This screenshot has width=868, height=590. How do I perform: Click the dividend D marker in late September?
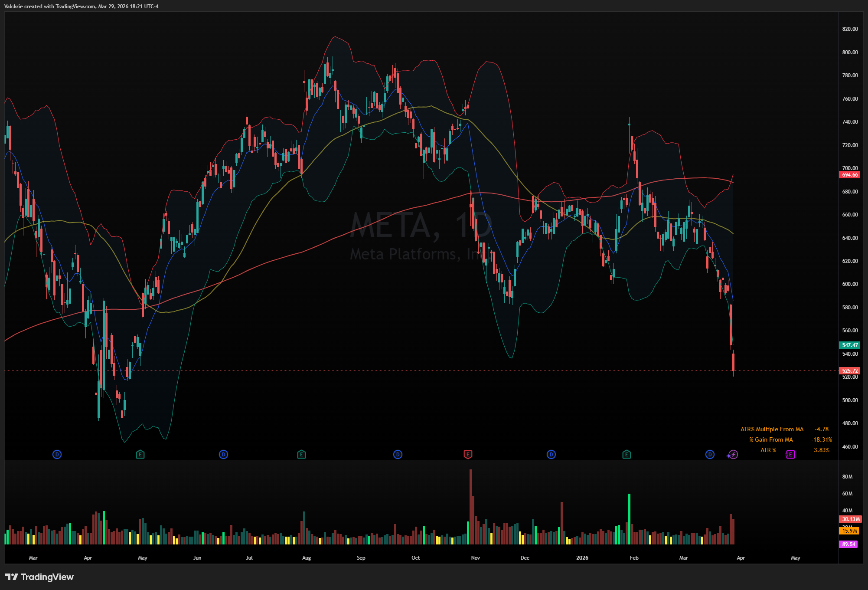[398, 455]
